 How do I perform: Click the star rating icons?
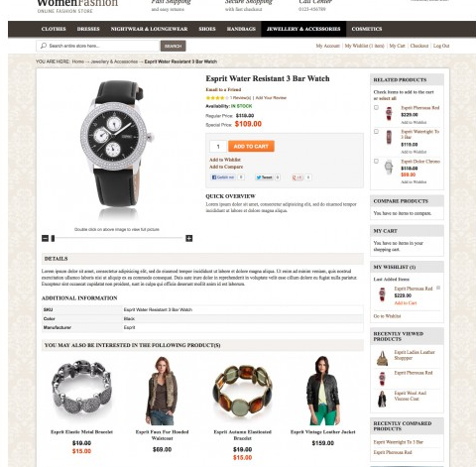[x=217, y=98]
